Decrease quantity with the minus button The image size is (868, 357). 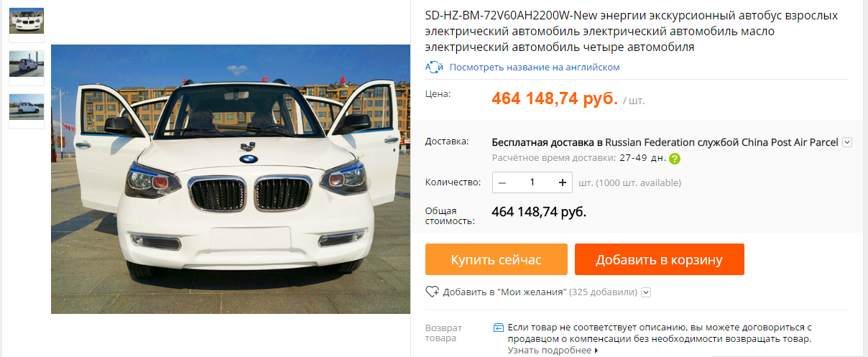tap(502, 182)
